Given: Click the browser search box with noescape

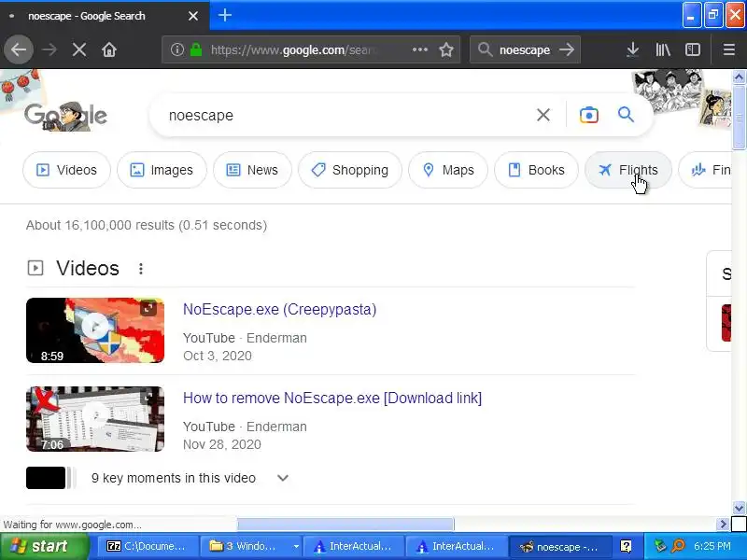Looking at the screenshot, I should (525, 49).
